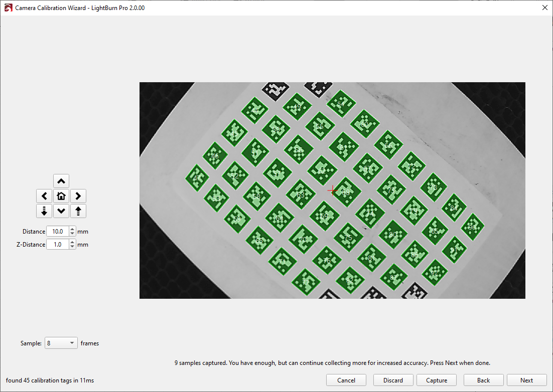Viewport: 553px width, 392px height.
Task: Go Back to the previous wizard step
Action: (x=483, y=380)
